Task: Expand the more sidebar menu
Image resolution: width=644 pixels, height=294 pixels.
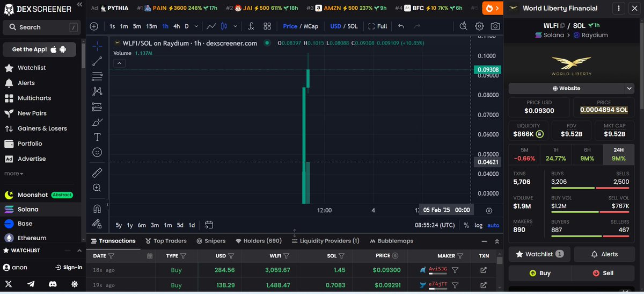Action: [14, 174]
